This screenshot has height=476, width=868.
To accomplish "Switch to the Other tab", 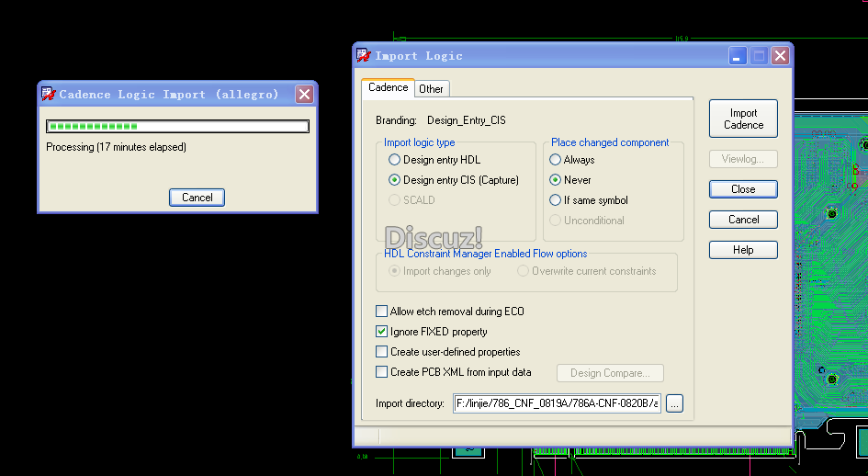I will (431, 88).
